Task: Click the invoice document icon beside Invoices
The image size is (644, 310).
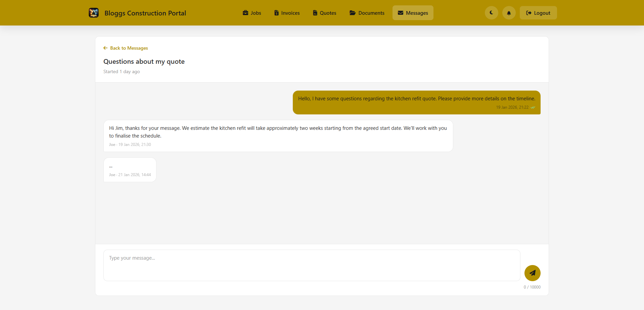Action: [276, 13]
